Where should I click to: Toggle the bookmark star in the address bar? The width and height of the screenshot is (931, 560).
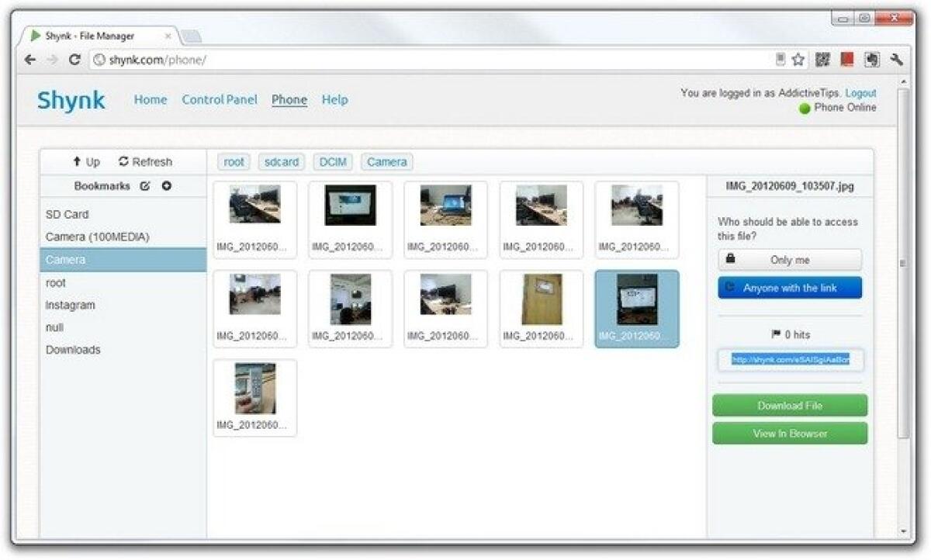[796, 58]
